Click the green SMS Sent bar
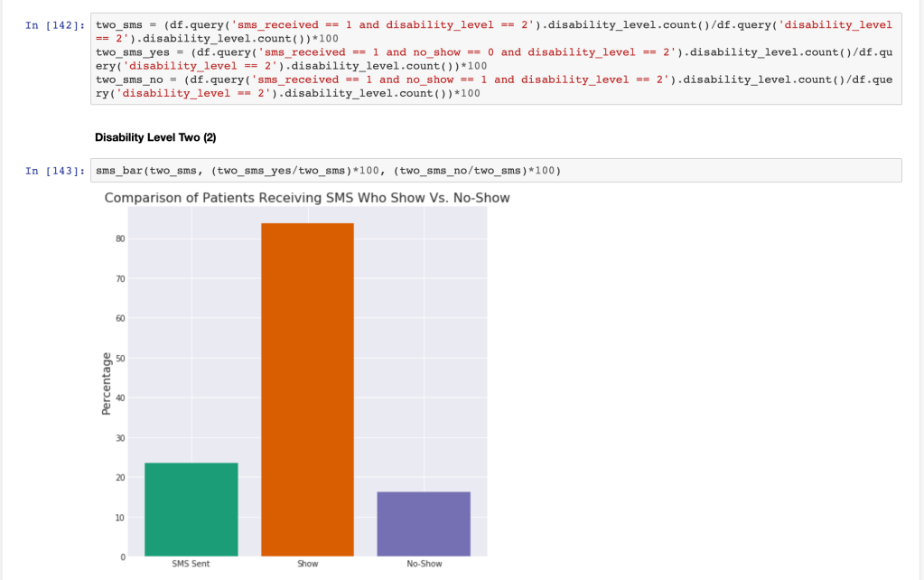Viewport: 924px width, 580px height. pos(191,510)
